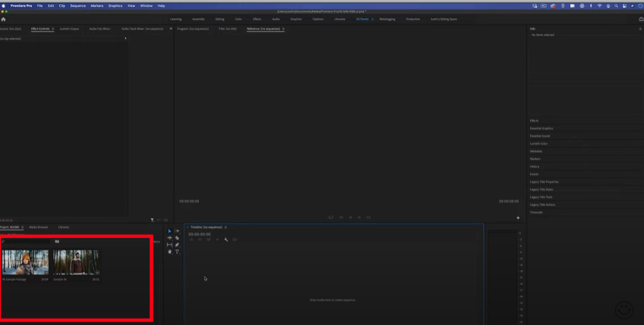Image resolution: width=644 pixels, height=325 pixels.
Task: Pick the Razor tool
Action: pos(177,238)
